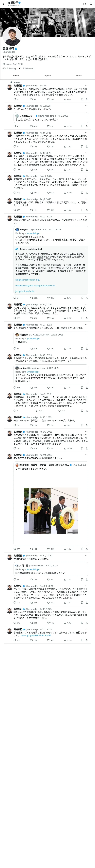Share the Jul 3, 2025 post

[x=87, y=126]
